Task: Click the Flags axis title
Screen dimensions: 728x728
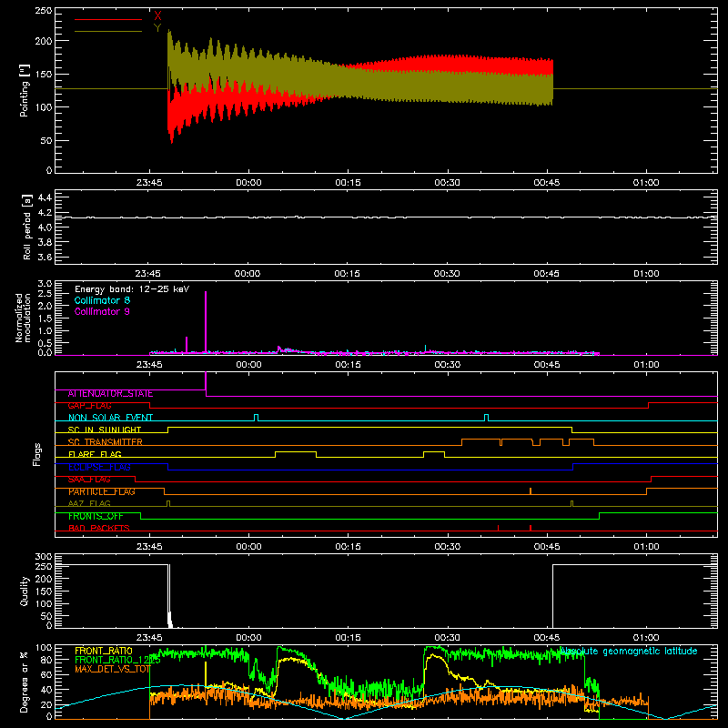Action: click(x=37, y=454)
